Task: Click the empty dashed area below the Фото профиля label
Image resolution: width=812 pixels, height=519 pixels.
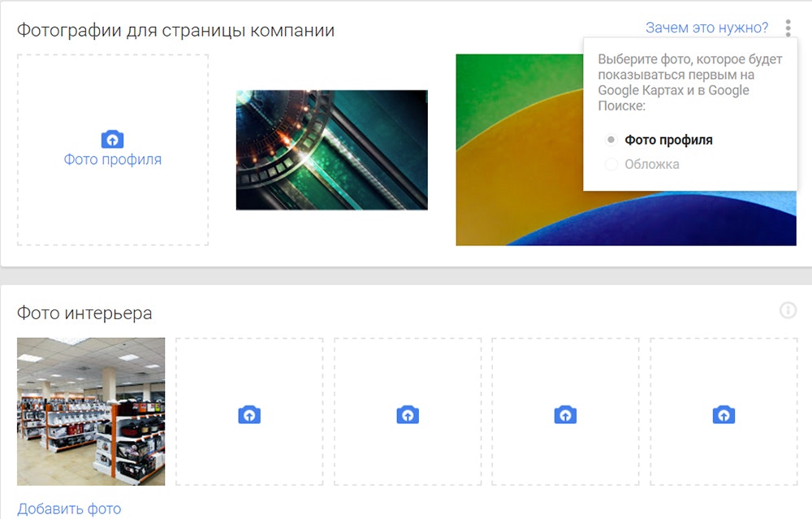Action: pyautogui.click(x=113, y=207)
